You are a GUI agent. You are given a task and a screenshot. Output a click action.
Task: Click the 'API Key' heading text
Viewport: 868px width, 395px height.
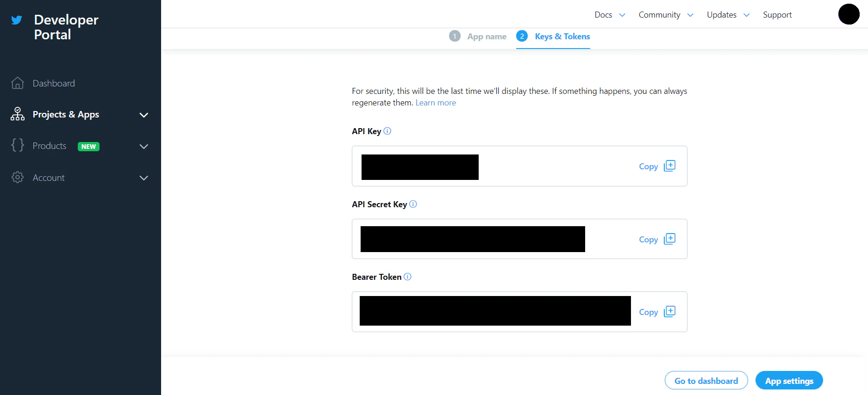click(x=366, y=131)
